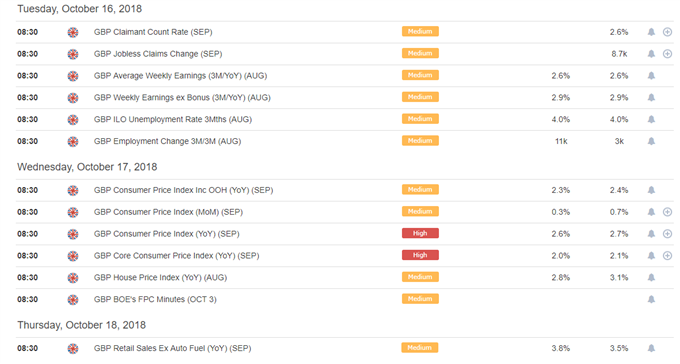Image resolution: width=680 pixels, height=364 pixels.
Task: Select the Wednesday, October 17, 2018 heading
Action: point(87,167)
